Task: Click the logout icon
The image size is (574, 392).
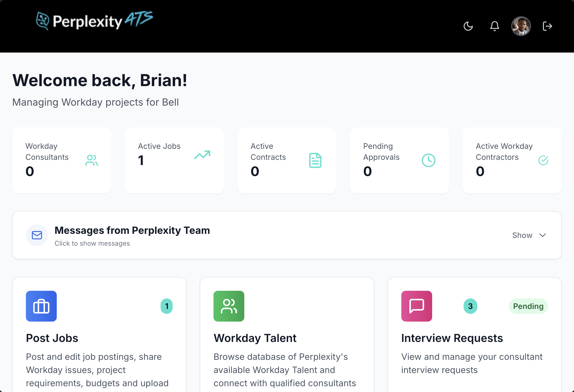Action: (548, 26)
